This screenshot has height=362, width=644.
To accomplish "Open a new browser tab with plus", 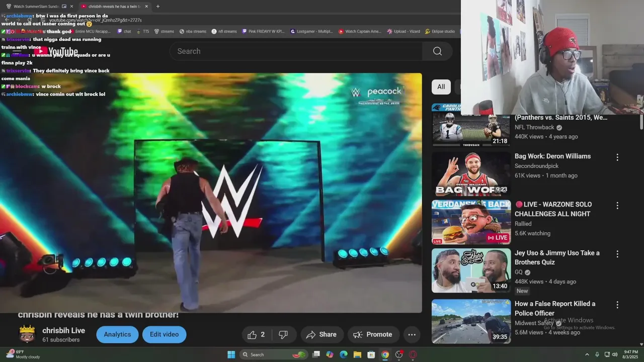I will click(x=158, y=7).
